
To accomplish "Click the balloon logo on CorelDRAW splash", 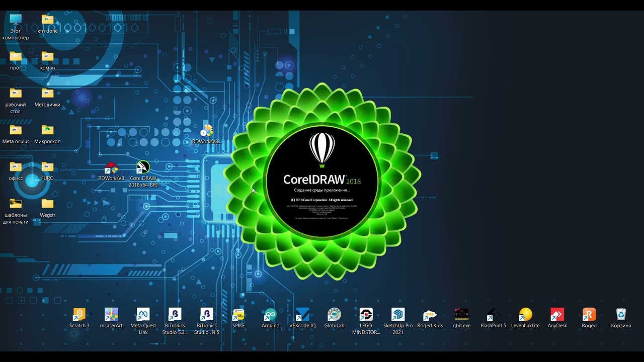I will [322, 150].
